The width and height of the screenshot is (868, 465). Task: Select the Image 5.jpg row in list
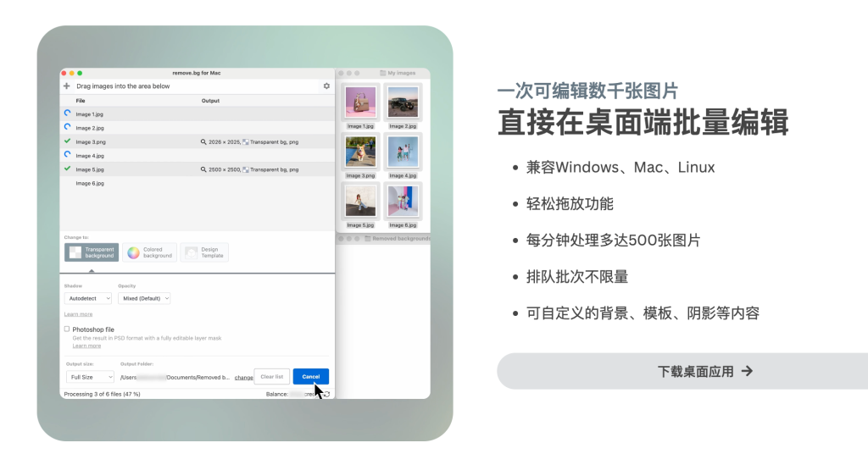pos(198,169)
